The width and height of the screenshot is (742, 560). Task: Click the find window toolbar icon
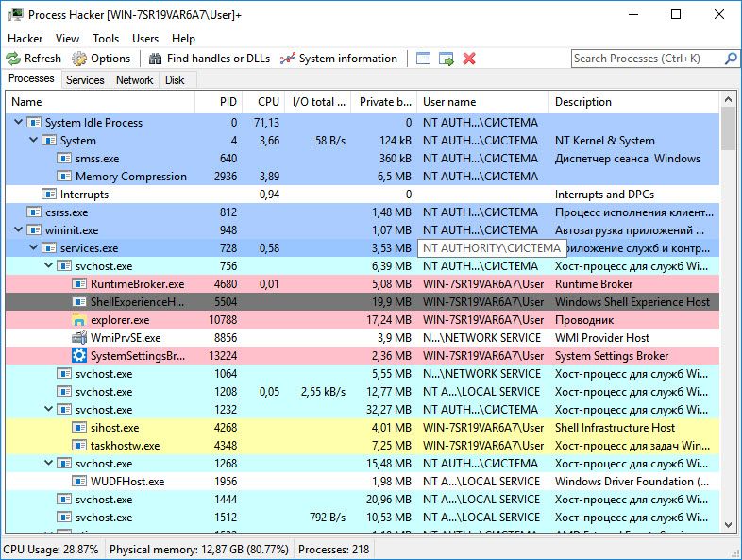tap(423, 59)
